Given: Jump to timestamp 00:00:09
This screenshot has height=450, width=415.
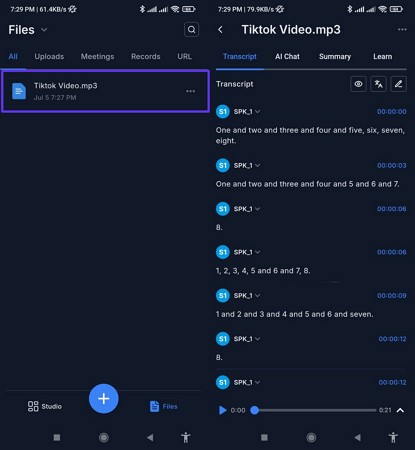Looking at the screenshot, I should [x=392, y=295].
